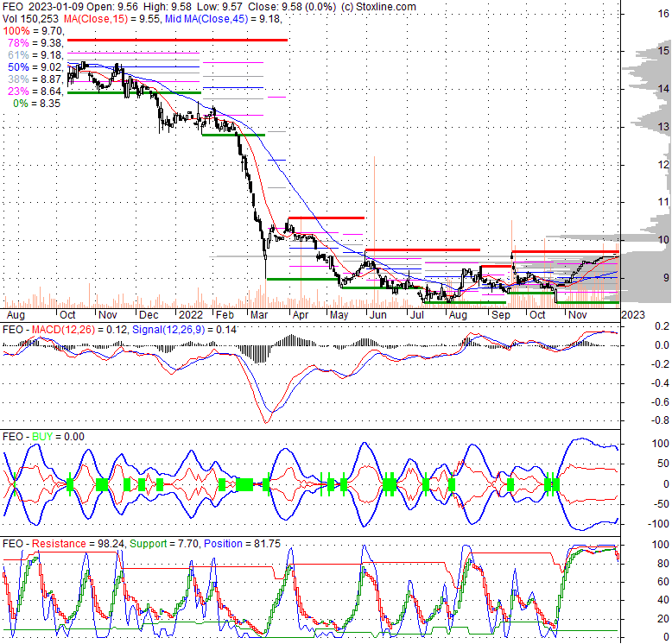The image size is (672, 644).
Task: Click the "Aug" label at the start of the time axis
Action: (16, 315)
